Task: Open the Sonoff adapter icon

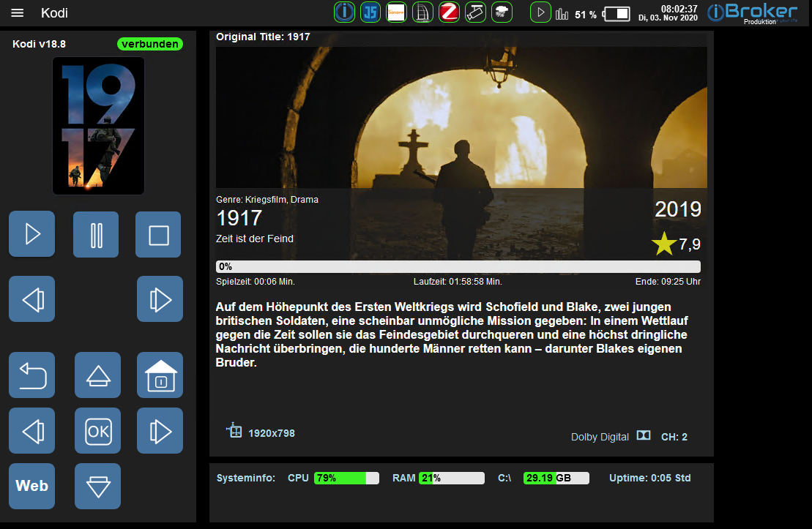Action: (x=396, y=12)
